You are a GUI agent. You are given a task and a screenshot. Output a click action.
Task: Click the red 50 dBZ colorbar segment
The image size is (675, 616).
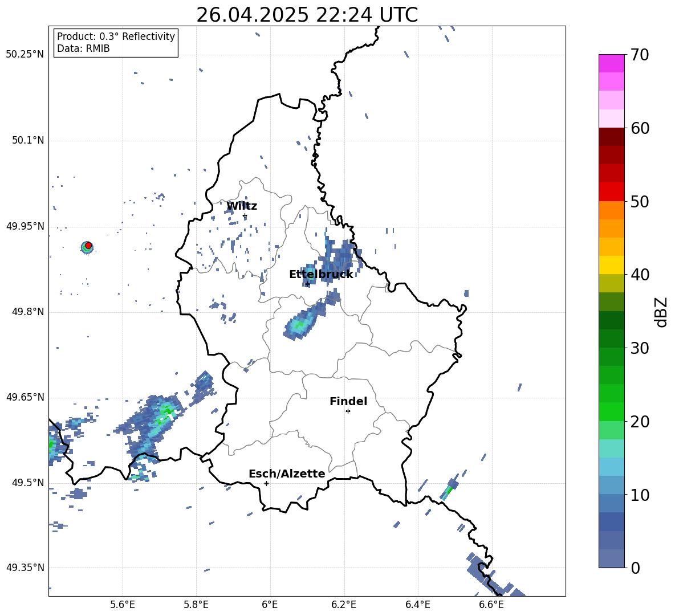tap(611, 192)
